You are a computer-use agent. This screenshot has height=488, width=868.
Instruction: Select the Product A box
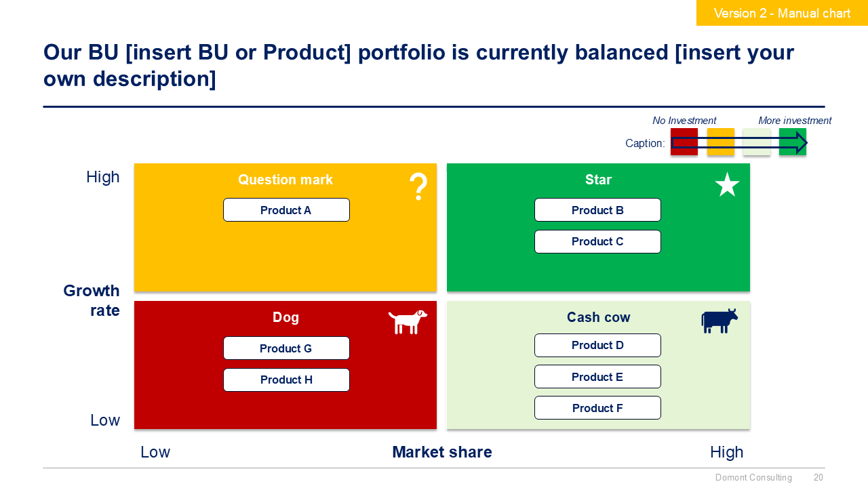click(286, 210)
